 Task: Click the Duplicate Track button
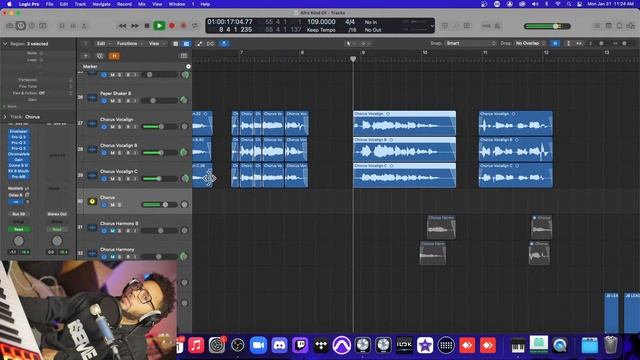click(100, 56)
